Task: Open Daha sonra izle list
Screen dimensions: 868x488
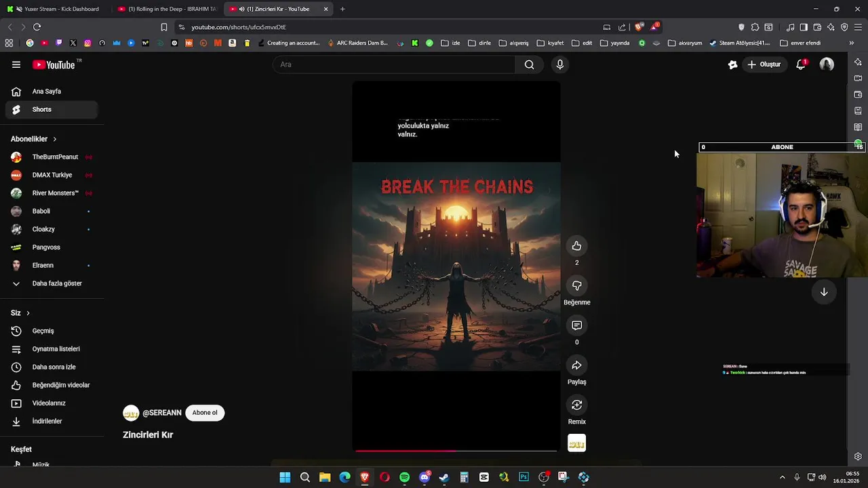Action: pos(52,367)
